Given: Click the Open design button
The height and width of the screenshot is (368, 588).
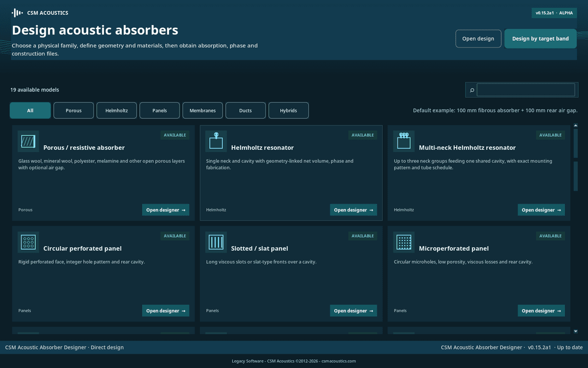Looking at the screenshot, I should [478, 39].
